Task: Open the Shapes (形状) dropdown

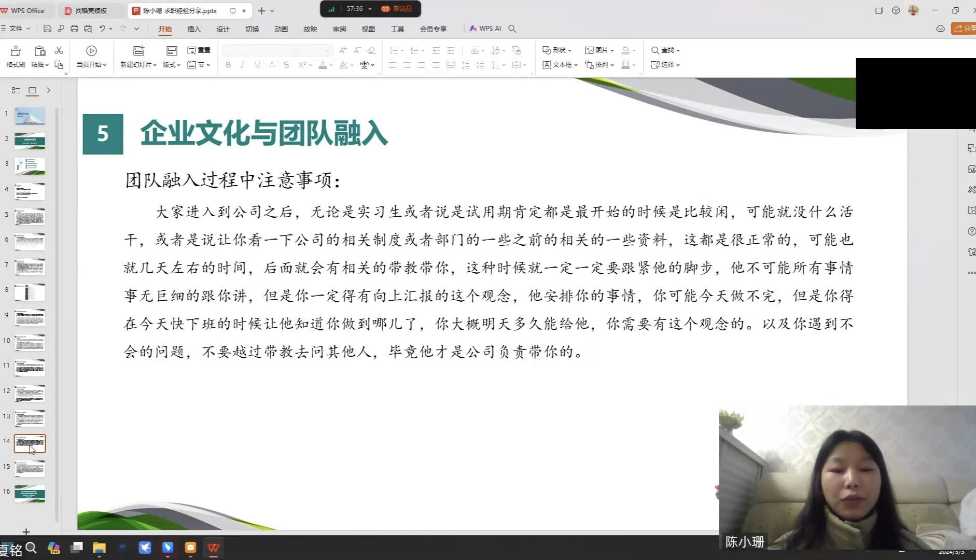Action: 557,50
